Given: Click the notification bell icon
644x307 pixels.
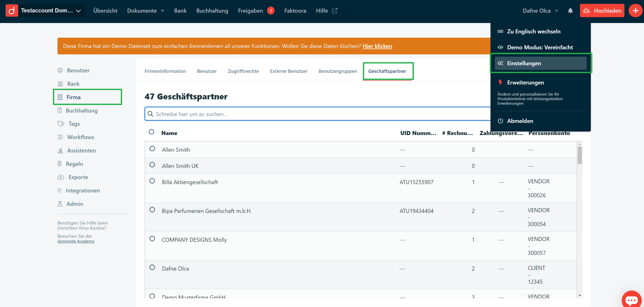Looking at the screenshot, I should [570, 11].
